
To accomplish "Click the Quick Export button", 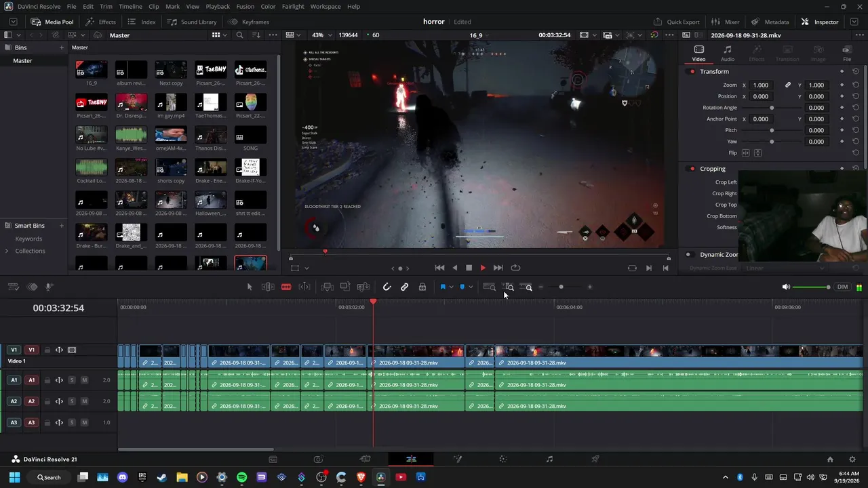I will point(677,22).
